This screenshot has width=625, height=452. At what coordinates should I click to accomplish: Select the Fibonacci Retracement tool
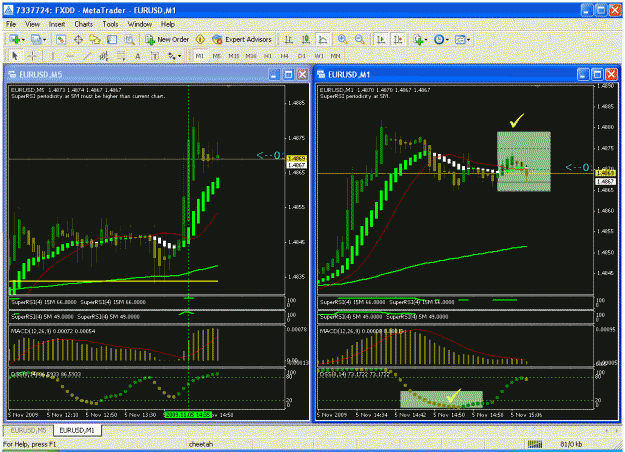point(121,56)
